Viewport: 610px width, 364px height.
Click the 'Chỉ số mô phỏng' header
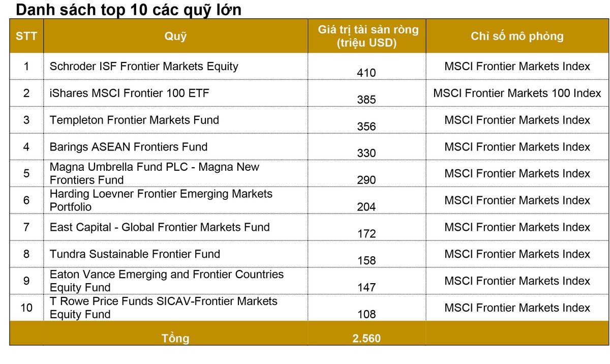pyautogui.click(x=517, y=36)
